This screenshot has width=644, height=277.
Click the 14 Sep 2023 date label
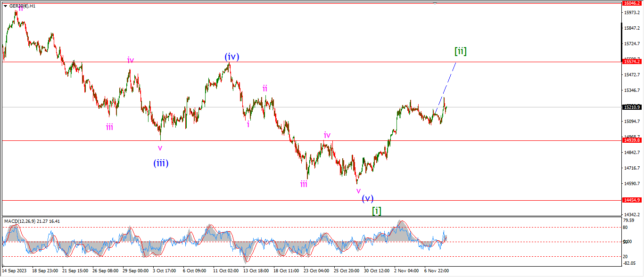(14, 271)
